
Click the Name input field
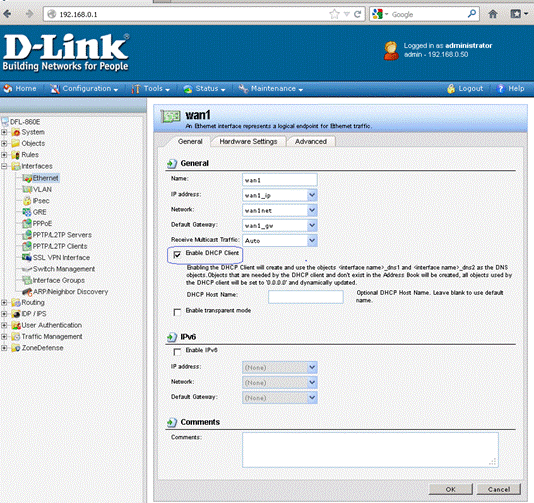[x=280, y=180]
